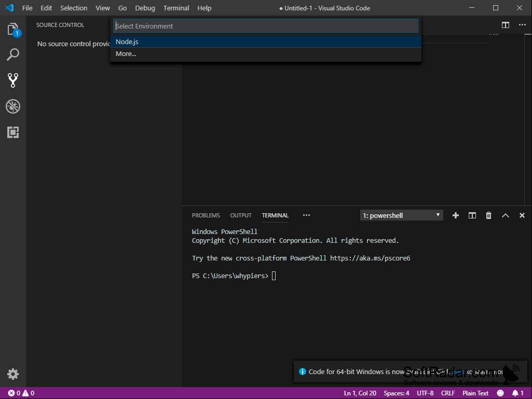
Task: Create a new terminal with plus icon
Action: pos(456,215)
